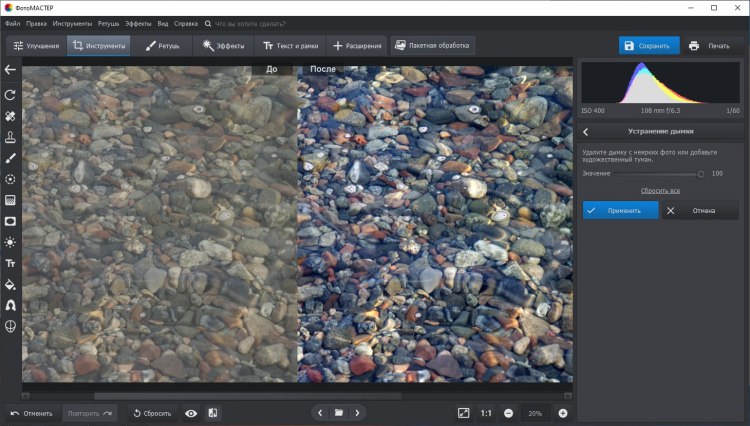The image size is (750, 426).
Task: Click the Значение haze slider track
Action: tap(655, 174)
